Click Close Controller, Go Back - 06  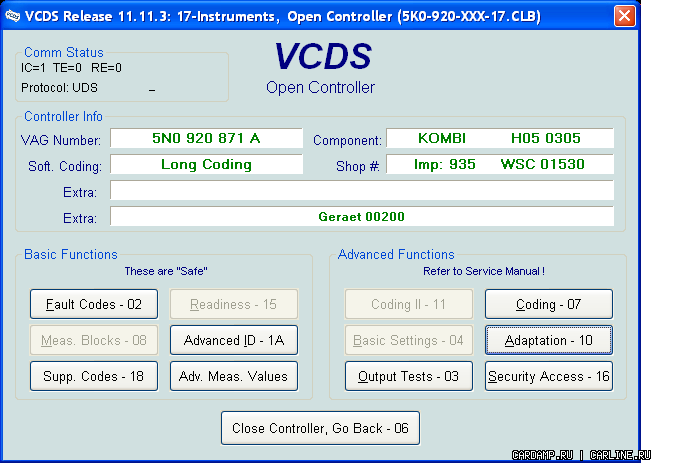click(x=320, y=428)
